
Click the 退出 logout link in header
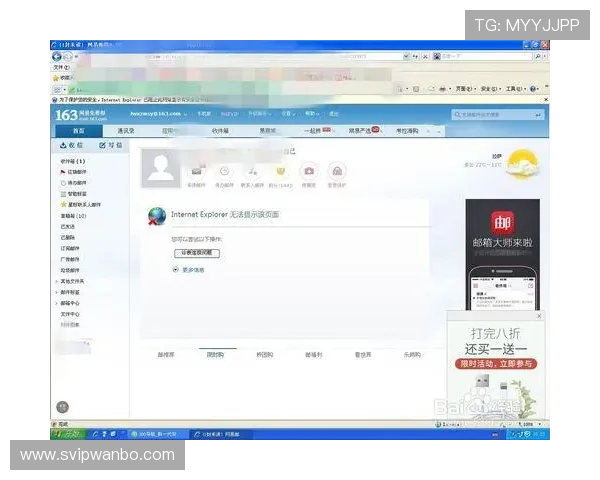tap(334, 114)
